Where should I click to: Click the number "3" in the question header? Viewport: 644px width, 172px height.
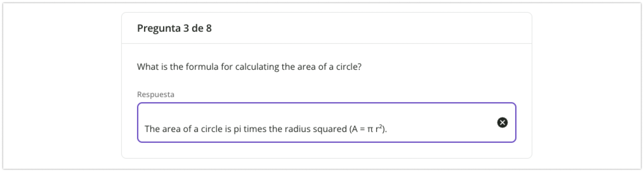pyautogui.click(x=186, y=28)
